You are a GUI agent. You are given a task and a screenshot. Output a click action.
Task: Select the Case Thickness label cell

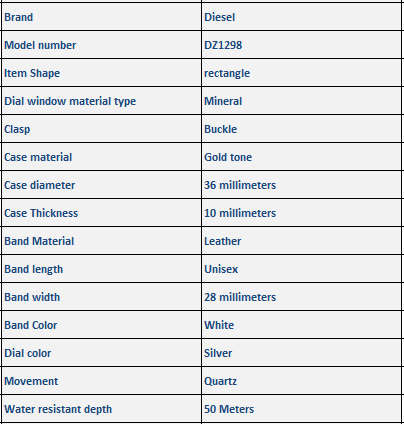(101, 213)
